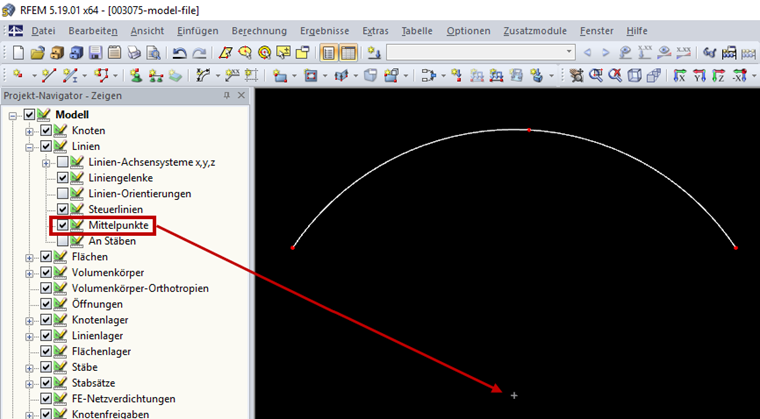Set view in X direction
The height and width of the screenshot is (419, 760).
coord(680,75)
